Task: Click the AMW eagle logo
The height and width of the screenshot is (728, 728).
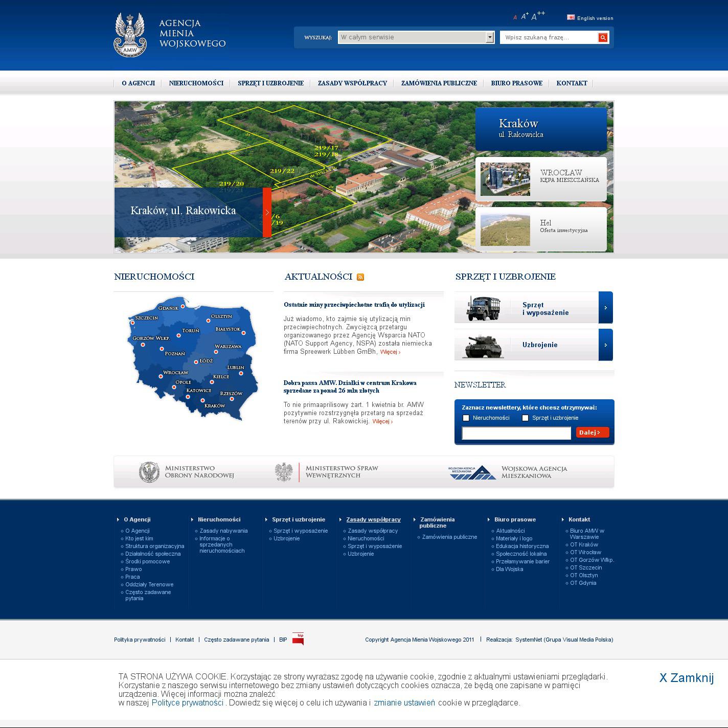Action: pyautogui.click(x=130, y=35)
